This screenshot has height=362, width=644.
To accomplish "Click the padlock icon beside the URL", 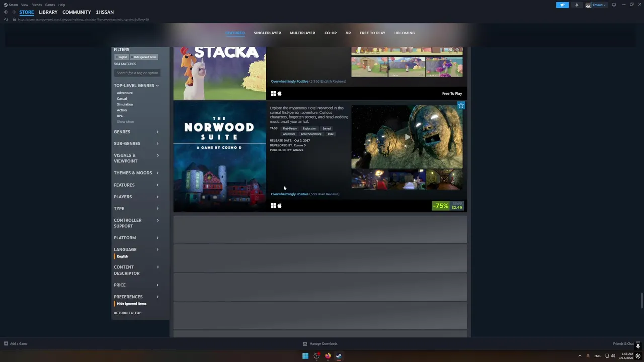I will (14, 19).
